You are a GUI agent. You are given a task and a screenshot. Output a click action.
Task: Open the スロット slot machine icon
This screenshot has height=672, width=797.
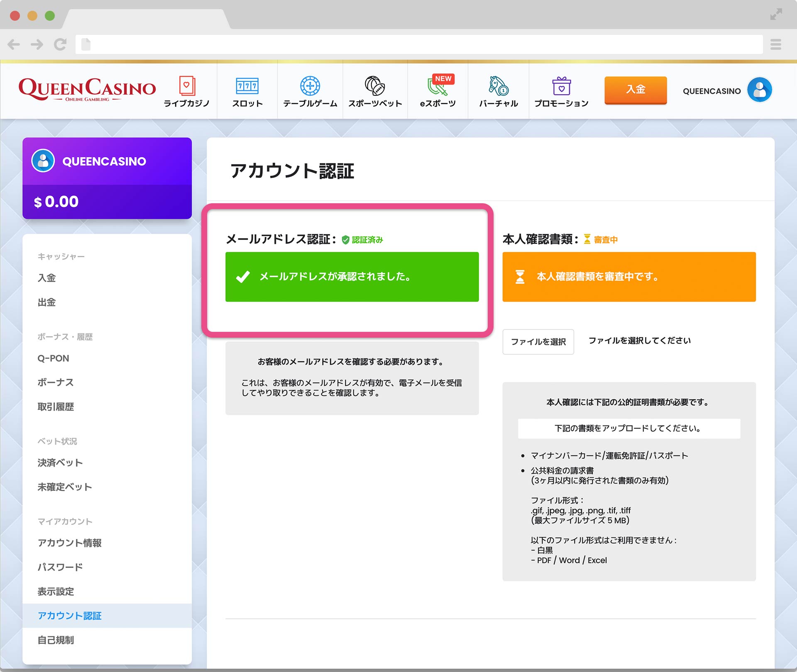coord(247,86)
